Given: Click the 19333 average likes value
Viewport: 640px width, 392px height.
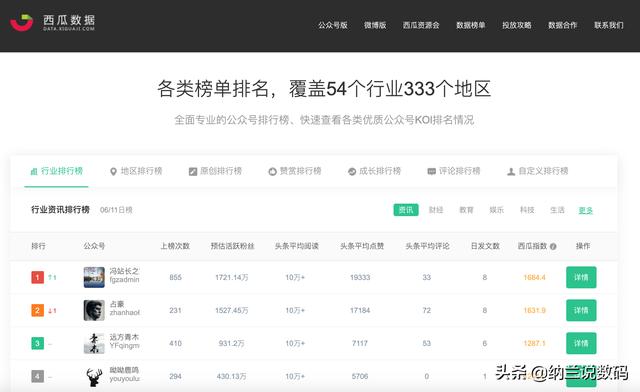Looking at the screenshot, I should (x=360, y=278).
